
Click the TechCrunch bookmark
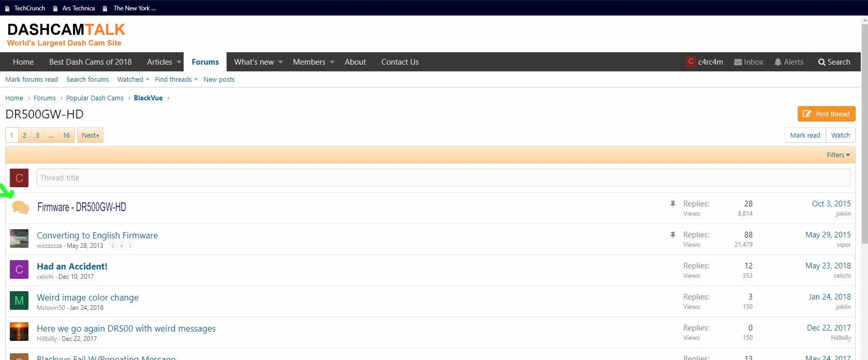[x=25, y=8]
